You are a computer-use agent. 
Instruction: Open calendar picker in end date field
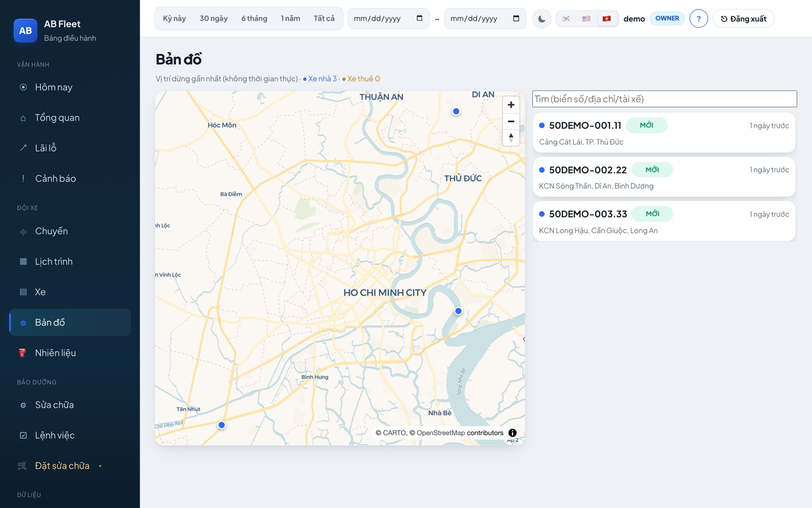click(516, 18)
